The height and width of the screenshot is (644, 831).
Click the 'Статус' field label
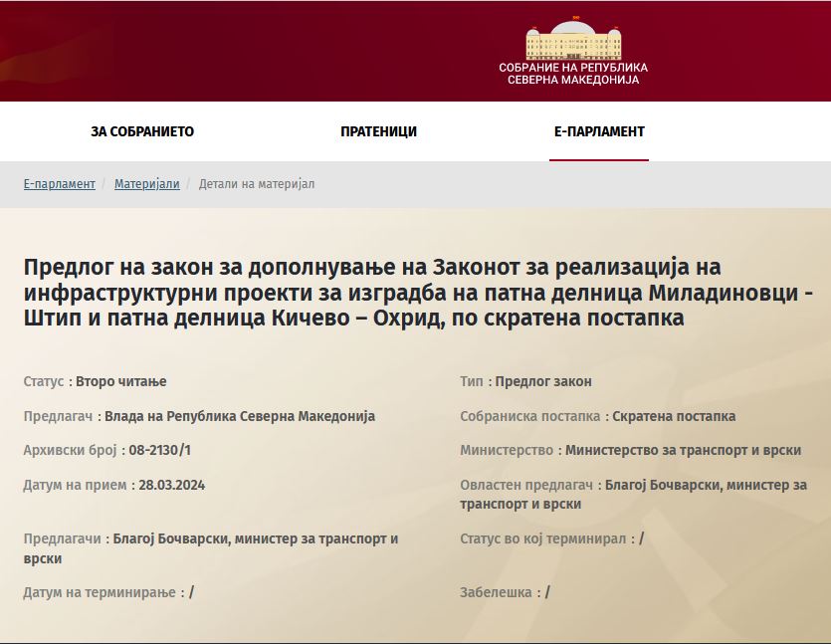44,381
